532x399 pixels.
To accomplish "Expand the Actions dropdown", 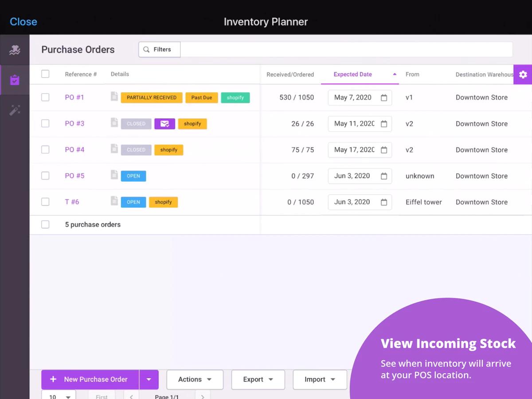I will (195, 379).
